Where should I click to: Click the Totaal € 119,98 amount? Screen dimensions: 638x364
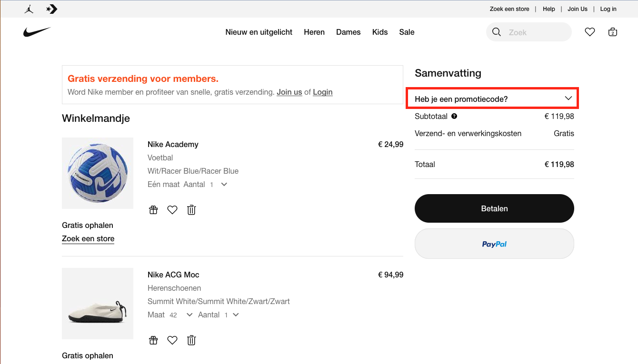pyautogui.click(x=559, y=164)
